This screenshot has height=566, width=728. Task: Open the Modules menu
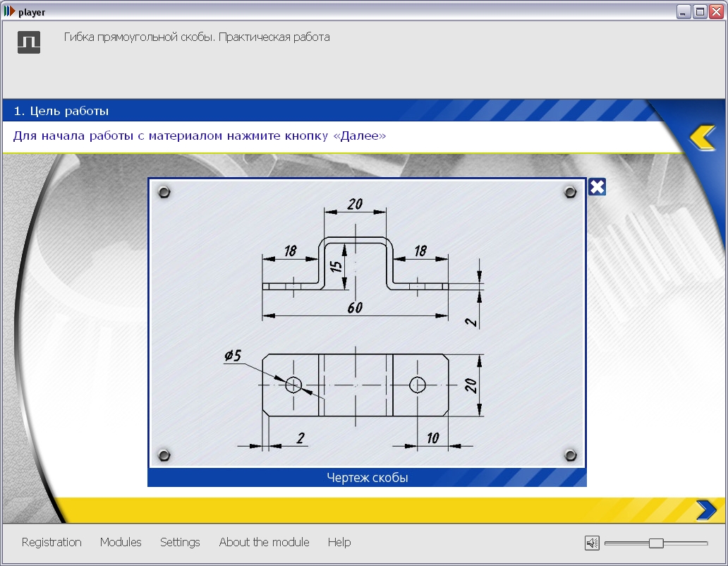click(x=121, y=542)
